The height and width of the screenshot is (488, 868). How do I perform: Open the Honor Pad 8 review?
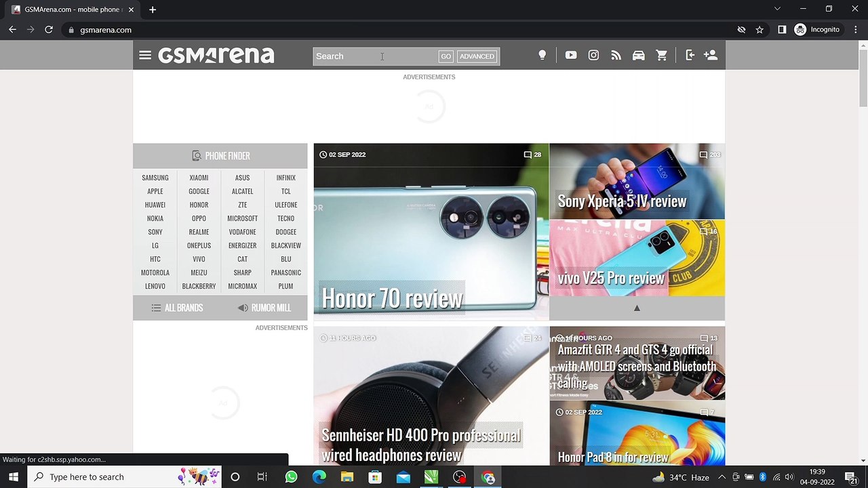[x=637, y=434]
